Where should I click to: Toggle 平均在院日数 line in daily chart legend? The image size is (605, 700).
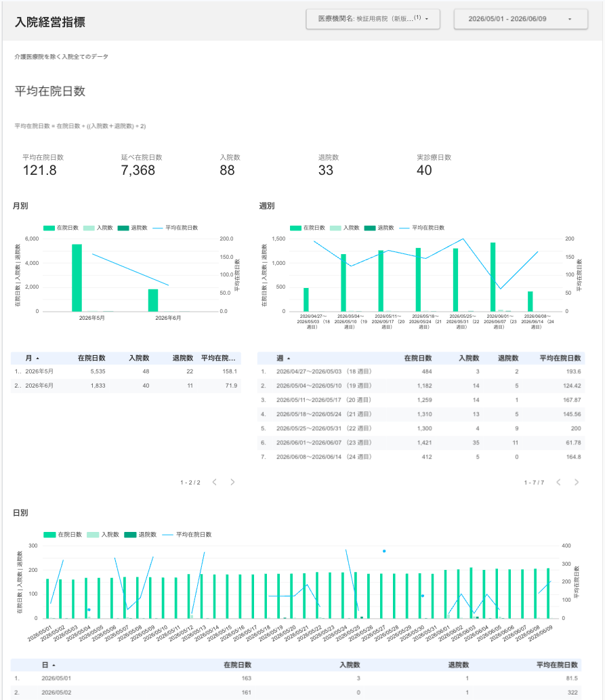[186, 535]
